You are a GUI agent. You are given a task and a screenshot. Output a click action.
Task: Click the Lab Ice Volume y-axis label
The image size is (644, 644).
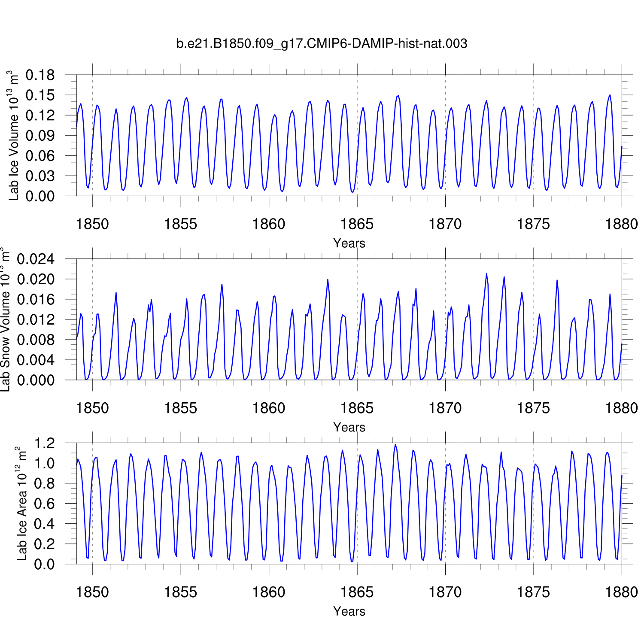[14, 136]
